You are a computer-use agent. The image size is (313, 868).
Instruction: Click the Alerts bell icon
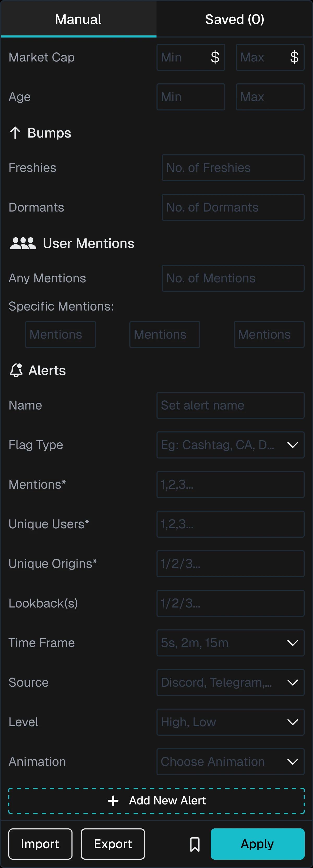(16, 370)
